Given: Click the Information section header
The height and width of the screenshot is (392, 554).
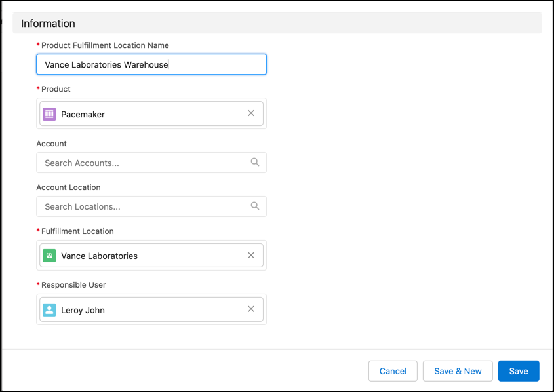Looking at the screenshot, I should [49, 24].
